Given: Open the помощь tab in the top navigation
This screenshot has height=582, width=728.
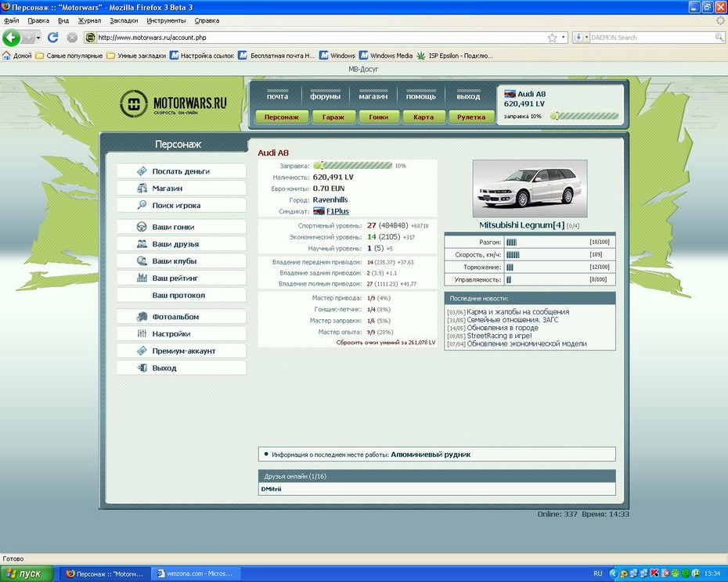Looking at the screenshot, I should 420,95.
